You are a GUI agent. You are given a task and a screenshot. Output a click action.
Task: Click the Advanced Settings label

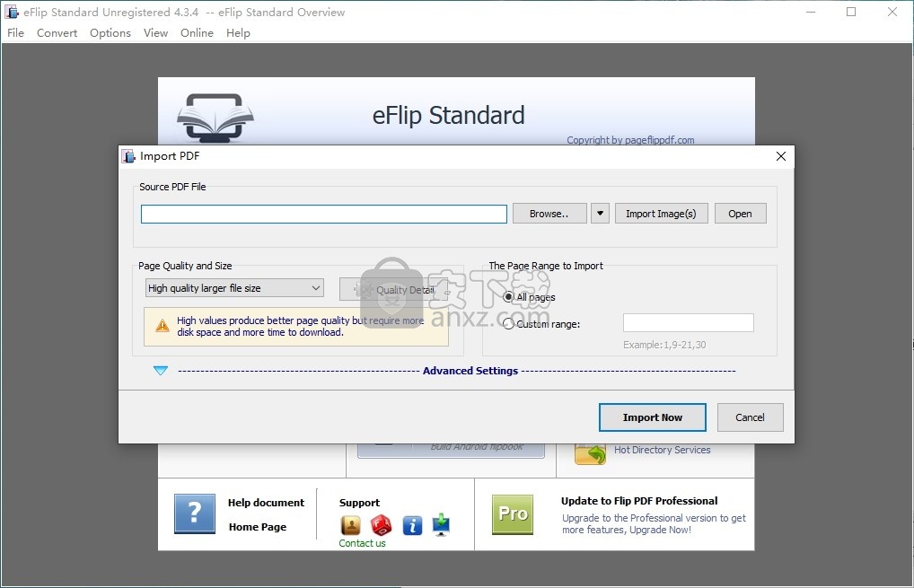[470, 371]
